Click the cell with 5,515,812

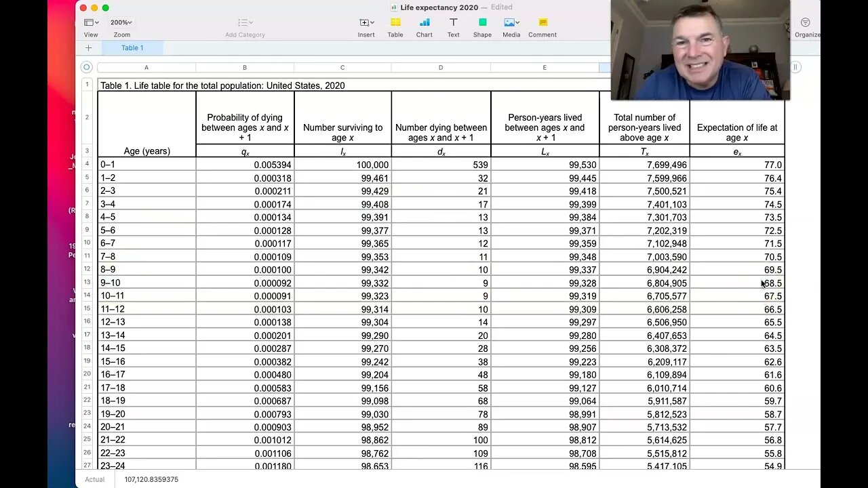pyautogui.click(x=644, y=453)
